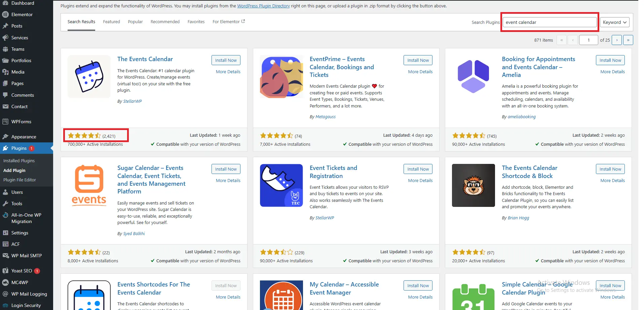Image resolution: width=644 pixels, height=310 pixels.
Task: Select Installed Plugins in the sidebar submenu
Action: pos(19,161)
